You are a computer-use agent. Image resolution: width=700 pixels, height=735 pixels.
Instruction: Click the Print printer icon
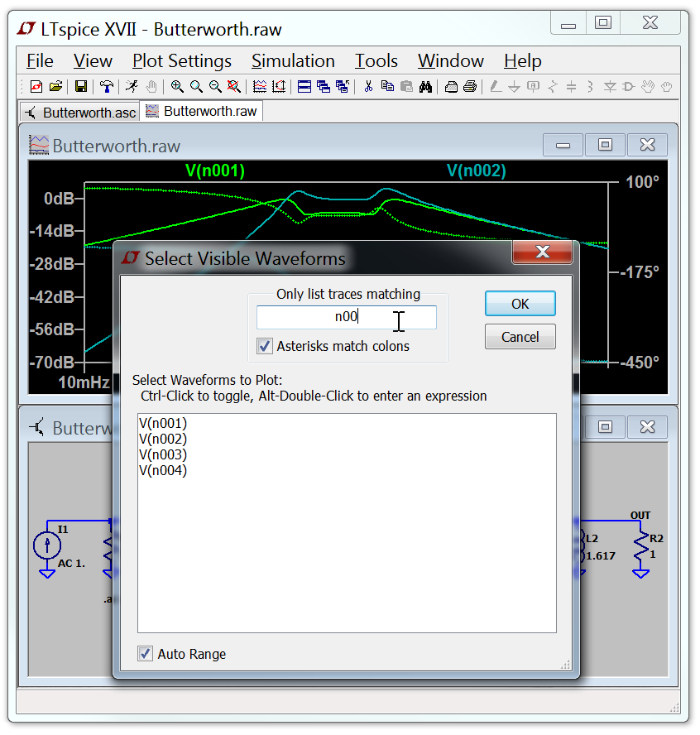pos(470,86)
